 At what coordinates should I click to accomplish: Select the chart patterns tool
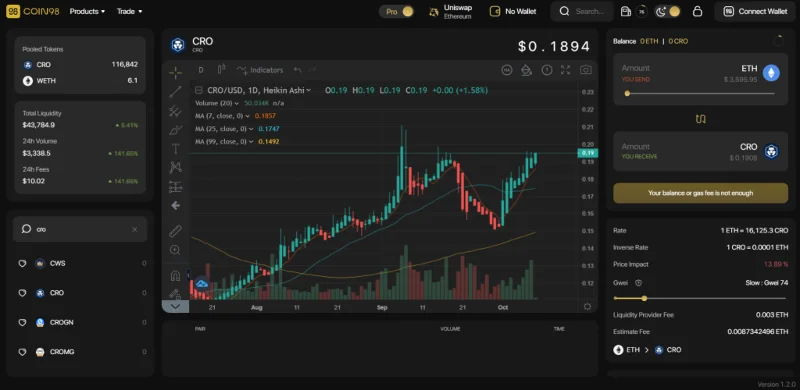tap(176, 167)
